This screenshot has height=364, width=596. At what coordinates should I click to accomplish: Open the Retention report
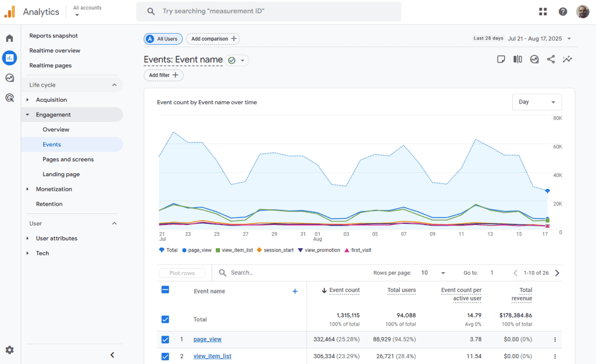click(x=49, y=204)
